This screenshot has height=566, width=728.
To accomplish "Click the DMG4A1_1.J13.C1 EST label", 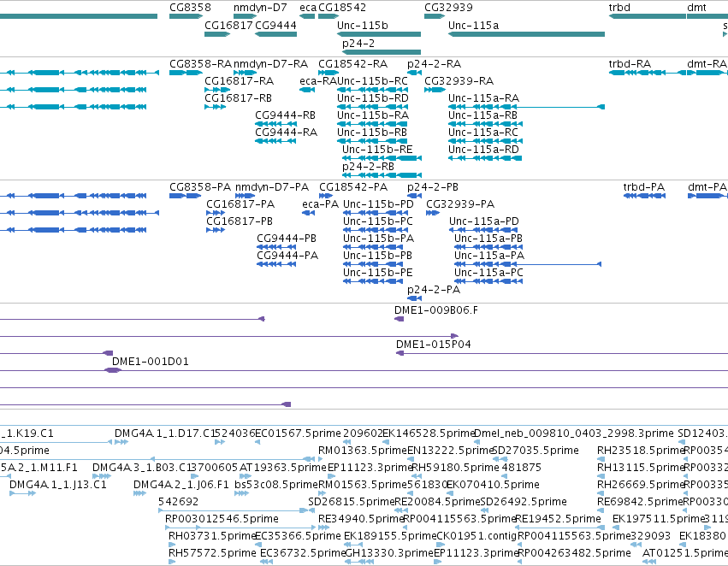I will (58, 485).
